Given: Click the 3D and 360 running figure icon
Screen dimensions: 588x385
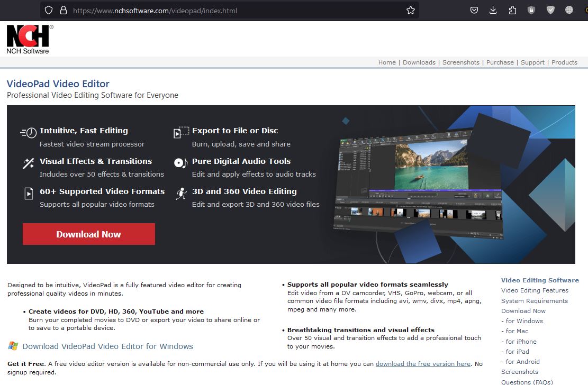Looking at the screenshot, I should [181, 194].
